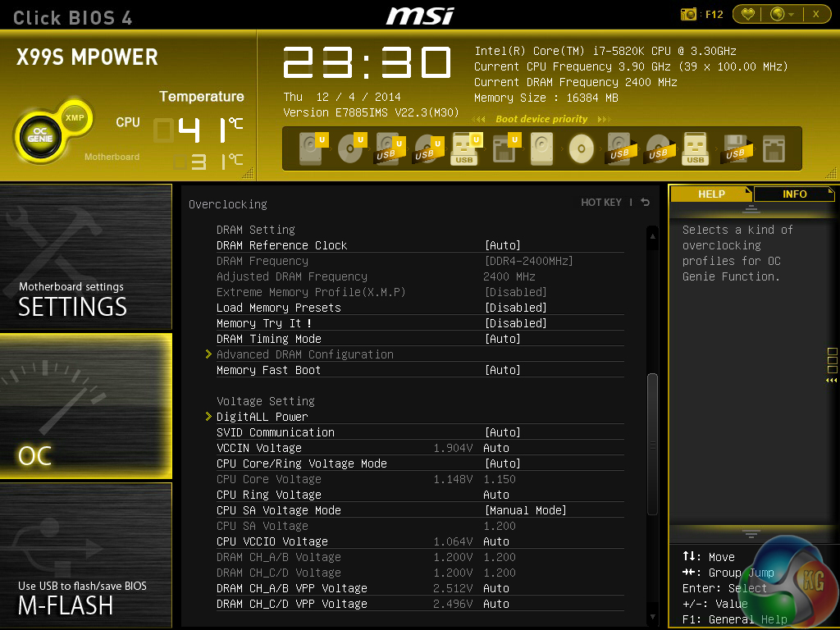Click the scrollbar down arrow in Overclocking list

(x=652, y=617)
